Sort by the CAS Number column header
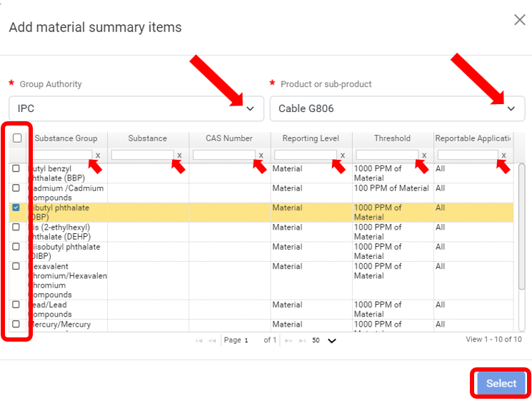Screen dimensions: 532x403 pyautogui.click(x=229, y=138)
